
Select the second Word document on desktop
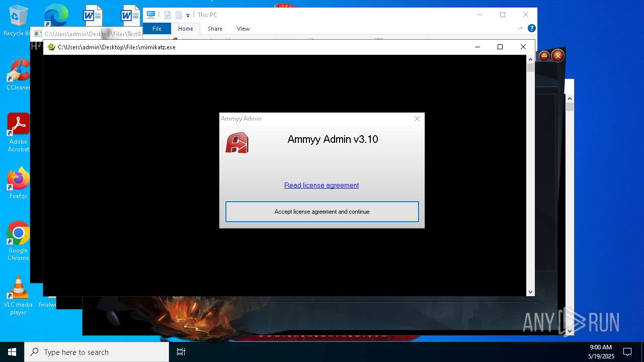[x=131, y=15]
